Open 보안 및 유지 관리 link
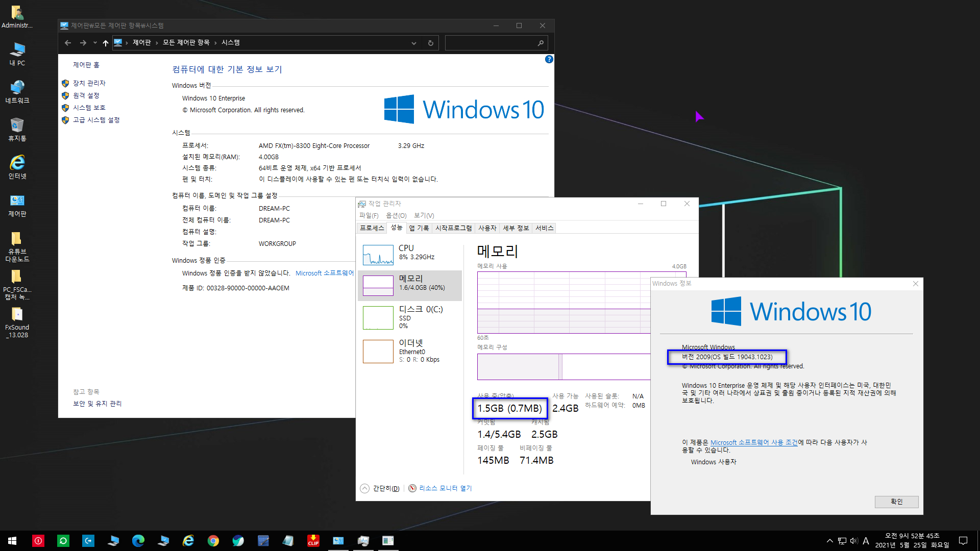Image resolution: width=980 pixels, height=551 pixels. [97, 404]
